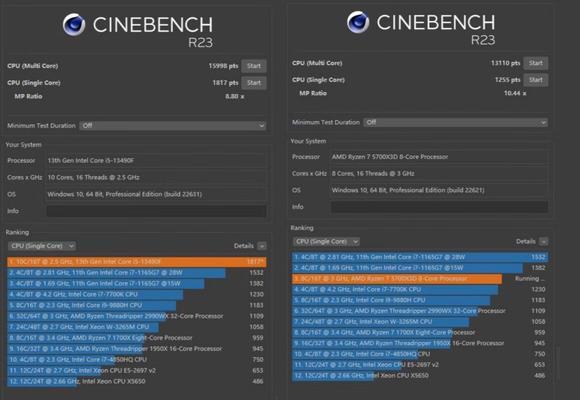Select the Ryzen 7 1700X row in right ranking
The width and height of the screenshot is (580, 400).
point(420,332)
